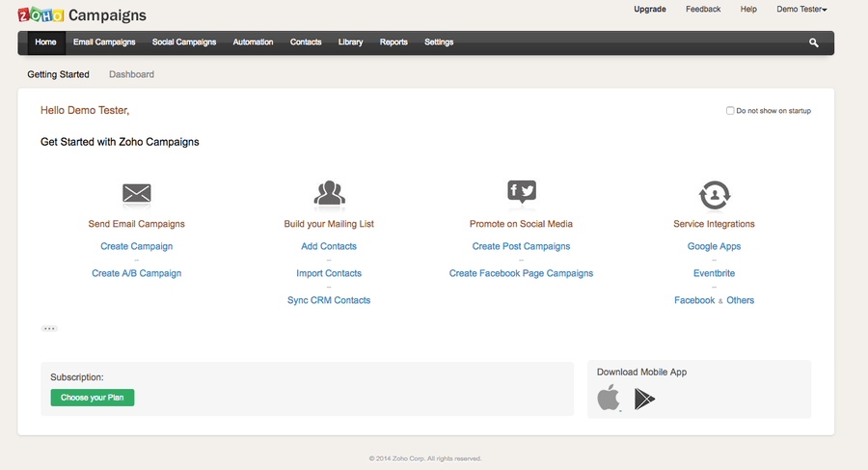868x470 pixels.
Task: Open Create Facebook Page Campaigns link
Action: 521,273
